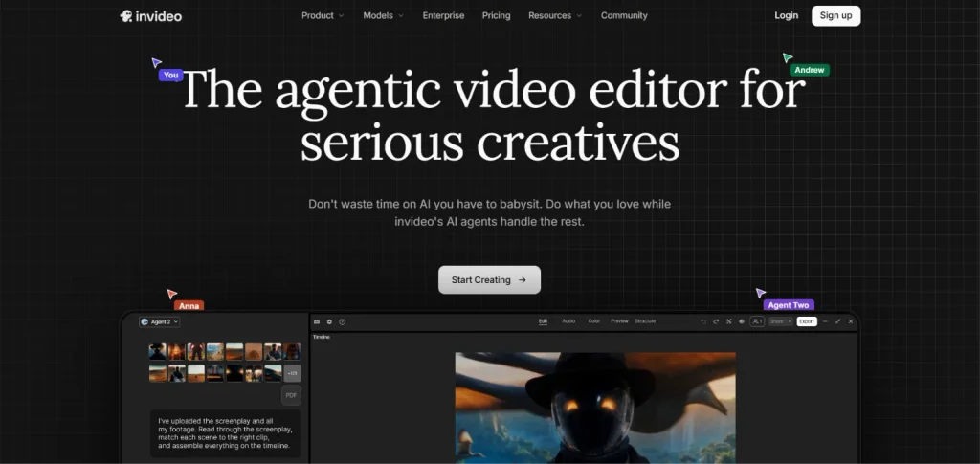This screenshot has width=980, height=464.
Task: Expand the Resources dropdown
Action: pos(555,15)
